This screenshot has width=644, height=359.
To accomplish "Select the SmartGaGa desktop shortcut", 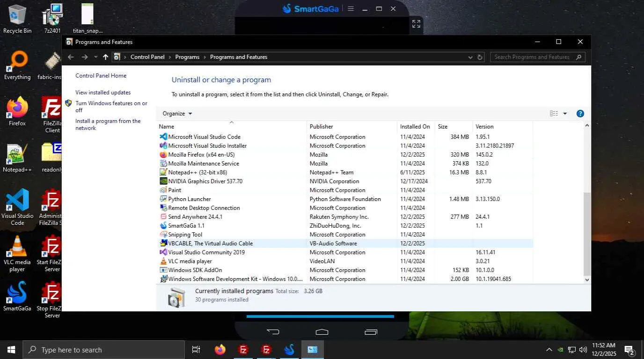I will point(17,296).
